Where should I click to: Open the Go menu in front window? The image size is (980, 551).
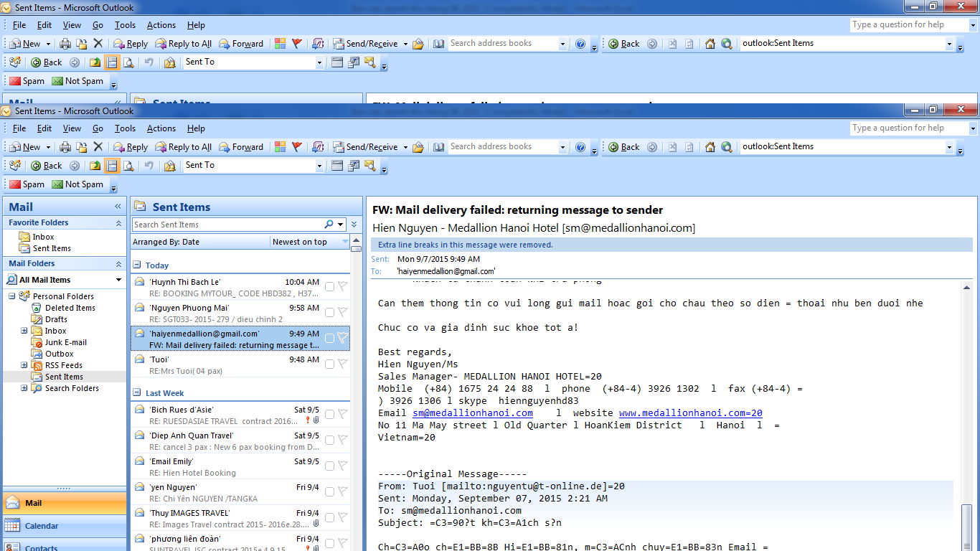coord(98,128)
